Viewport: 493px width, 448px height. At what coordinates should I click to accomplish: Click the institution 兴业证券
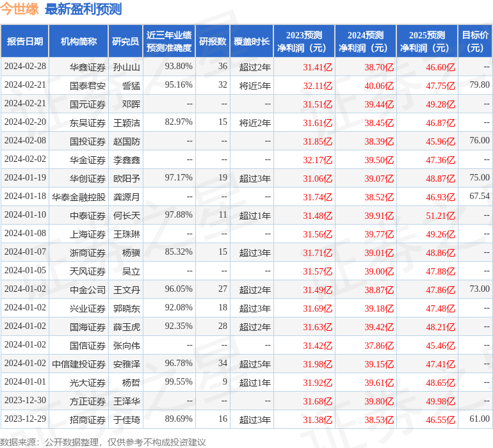(88, 308)
